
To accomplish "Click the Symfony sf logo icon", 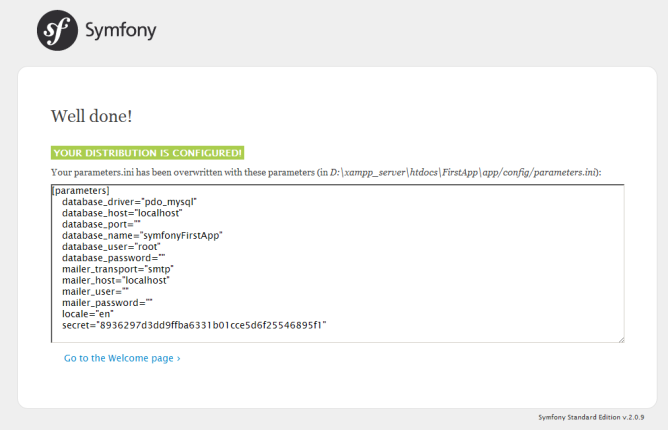I will click(x=57, y=31).
